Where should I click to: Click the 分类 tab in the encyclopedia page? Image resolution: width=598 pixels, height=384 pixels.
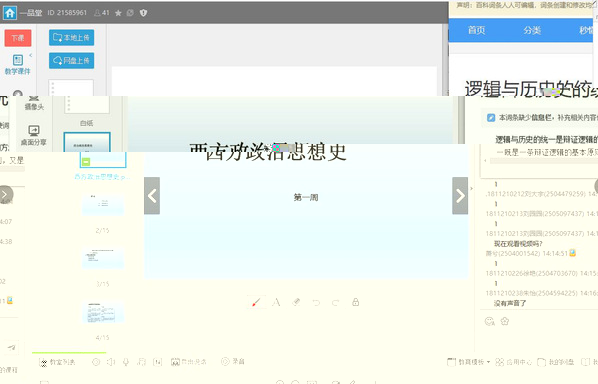532,30
